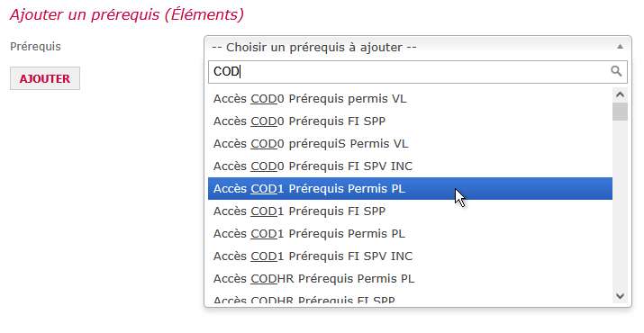Click the scrollbar track below the thumb
This screenshot has width=644, height=333.
[x=620, y=205]
